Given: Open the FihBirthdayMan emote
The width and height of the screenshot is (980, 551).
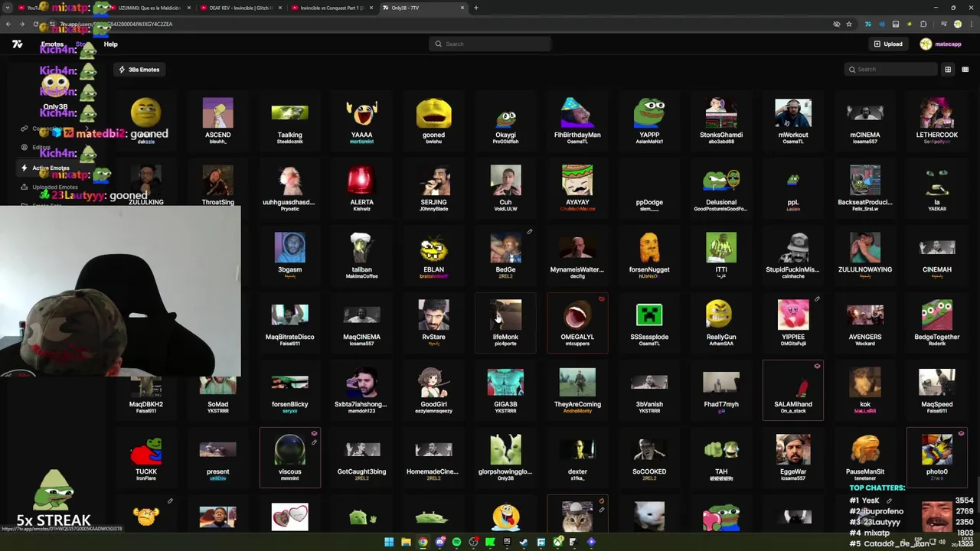Looking at the screenshot, I should click(x=577, y=121).
